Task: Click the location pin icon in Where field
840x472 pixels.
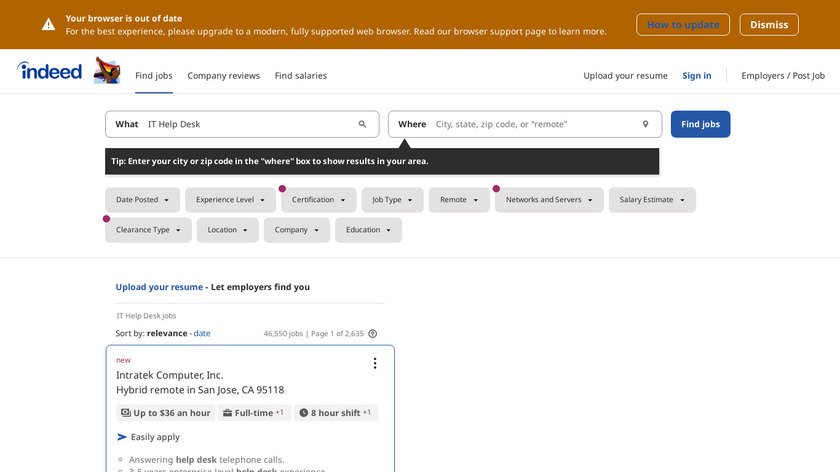Action: point(646,124)
